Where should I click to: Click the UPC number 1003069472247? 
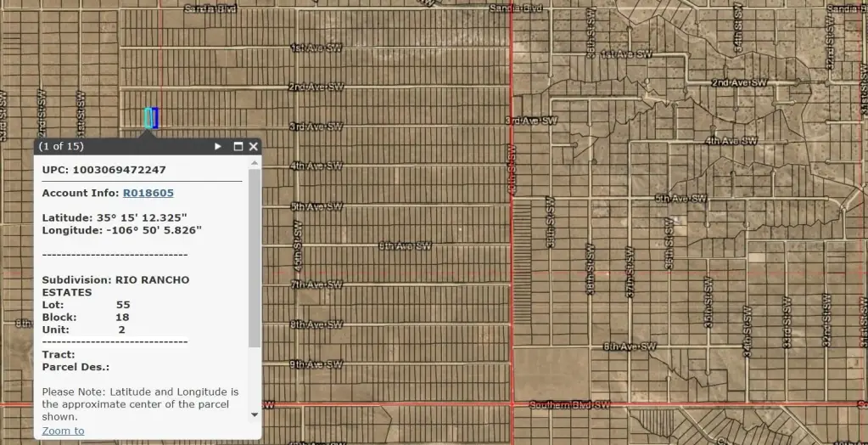119,170
